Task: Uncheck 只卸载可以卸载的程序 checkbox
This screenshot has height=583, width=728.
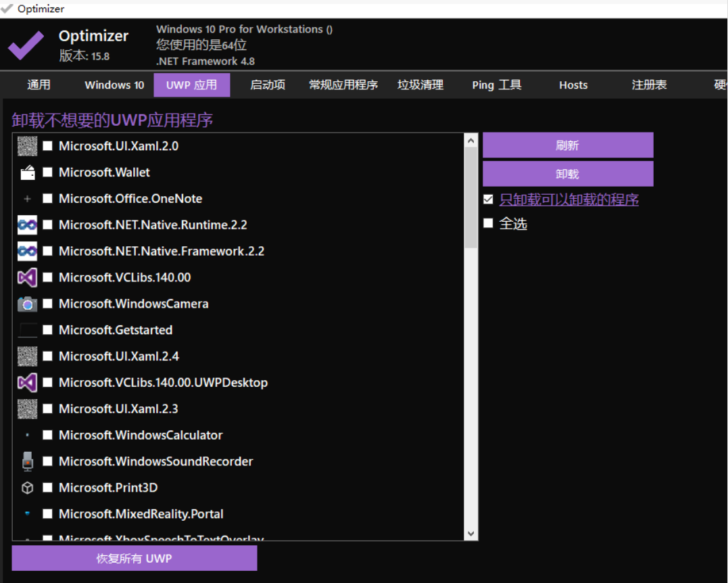Action: tap(488, 200)
